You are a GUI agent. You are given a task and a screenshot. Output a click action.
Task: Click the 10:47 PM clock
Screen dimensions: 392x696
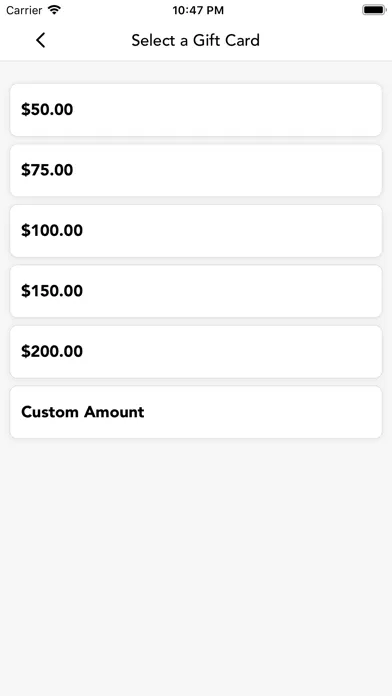pos(198,10)
